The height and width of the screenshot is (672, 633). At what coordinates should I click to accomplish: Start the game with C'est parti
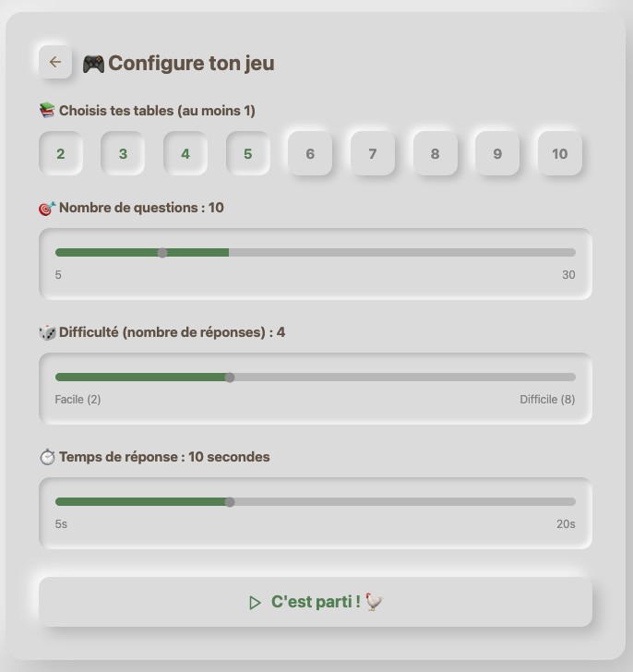pos(316,602)
